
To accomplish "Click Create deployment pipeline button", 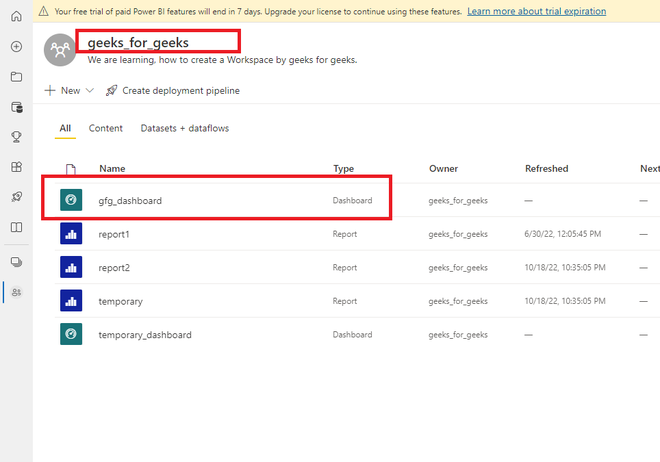I will [173, 90].
